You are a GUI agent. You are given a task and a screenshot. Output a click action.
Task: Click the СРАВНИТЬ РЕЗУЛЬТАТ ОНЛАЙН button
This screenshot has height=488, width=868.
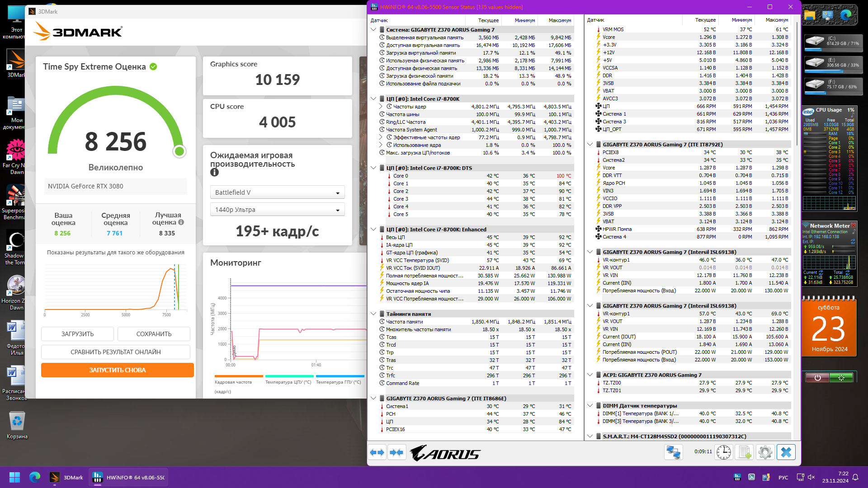[115, 352]
